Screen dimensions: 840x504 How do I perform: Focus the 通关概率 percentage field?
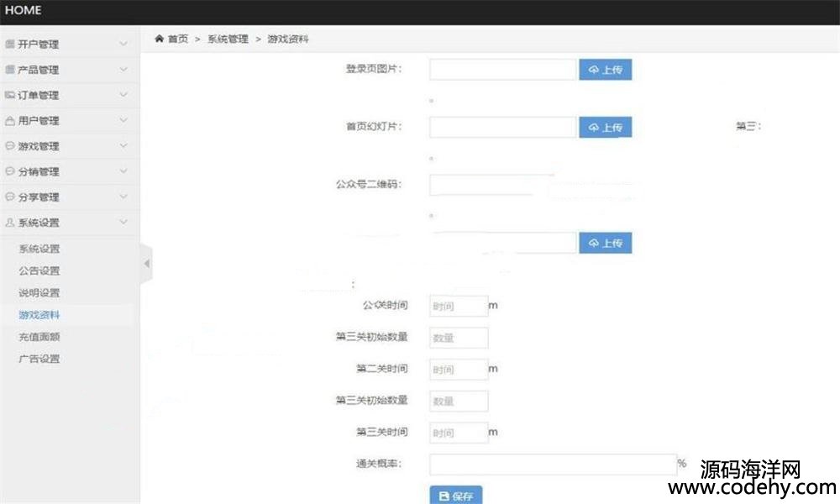pyautogui.click(x=553, y=465)
